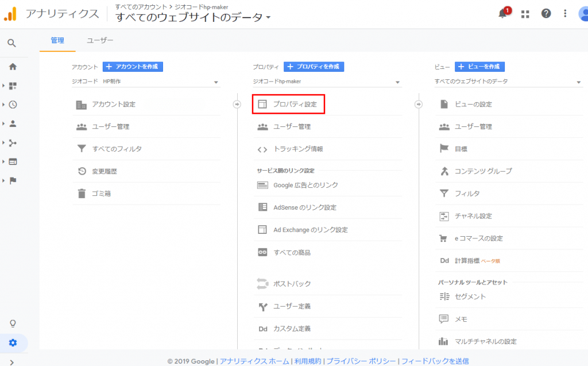The image size is (588, 366).
Task: Click the help question mark icon
Action: 546,14
